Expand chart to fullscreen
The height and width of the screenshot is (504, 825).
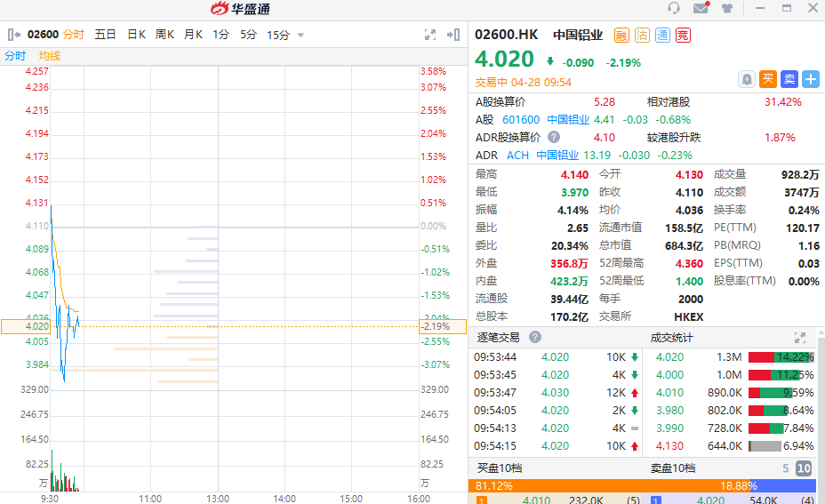point(430,35)
